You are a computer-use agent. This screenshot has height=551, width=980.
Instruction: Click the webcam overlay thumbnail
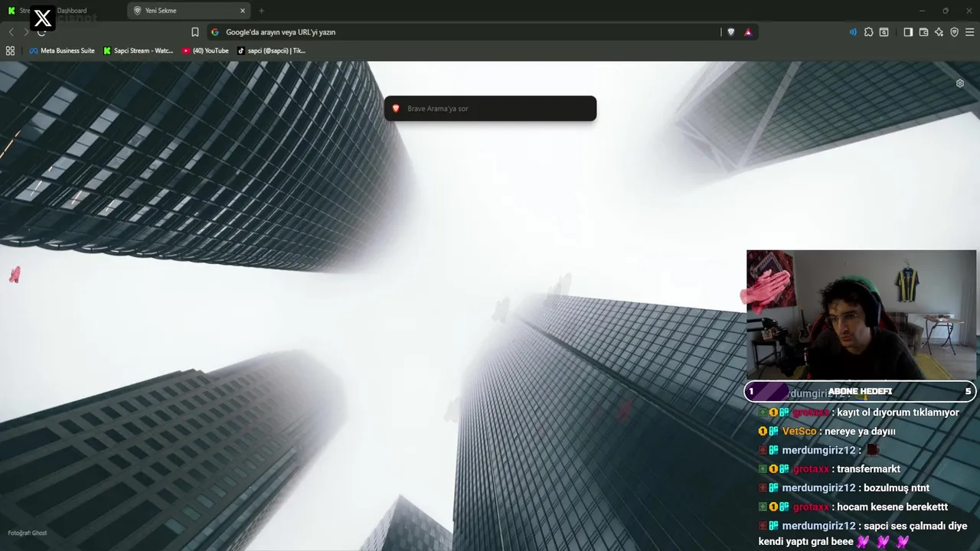pyautogui.click(x=861, y=315)
